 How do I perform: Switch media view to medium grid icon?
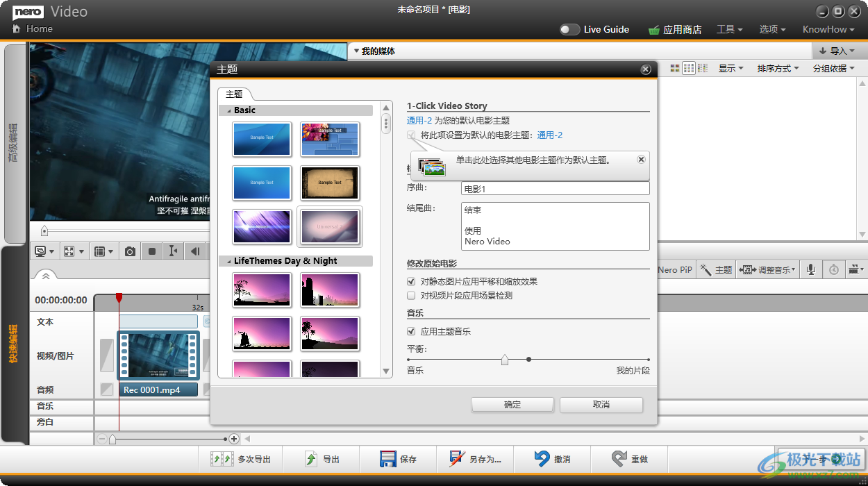coord(689,68)
